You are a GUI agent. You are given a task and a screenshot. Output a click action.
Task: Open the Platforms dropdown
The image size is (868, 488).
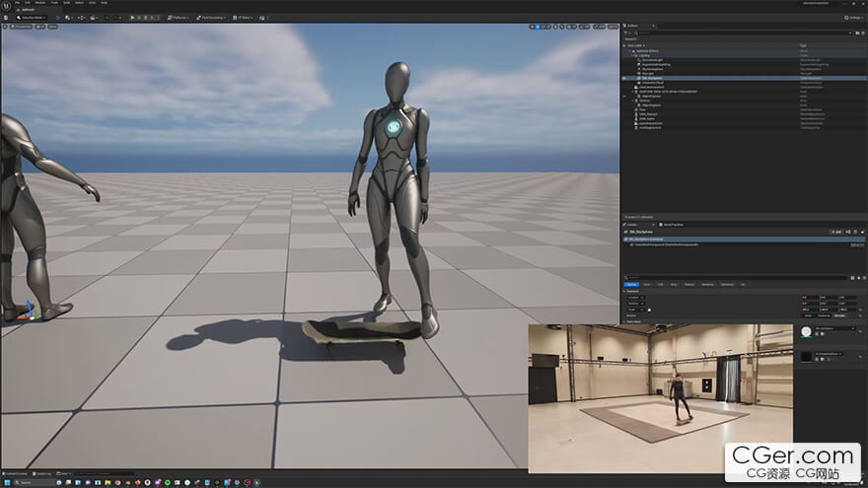point(179,18)
